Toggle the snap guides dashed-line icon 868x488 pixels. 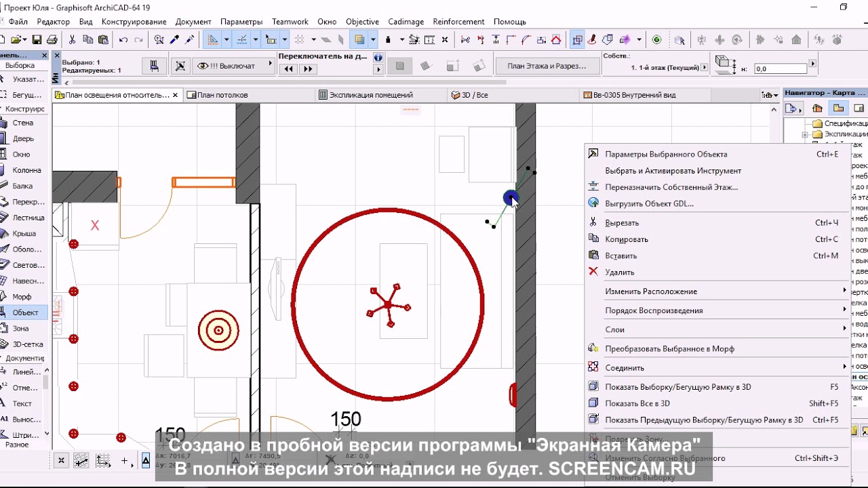coord(242,39)
